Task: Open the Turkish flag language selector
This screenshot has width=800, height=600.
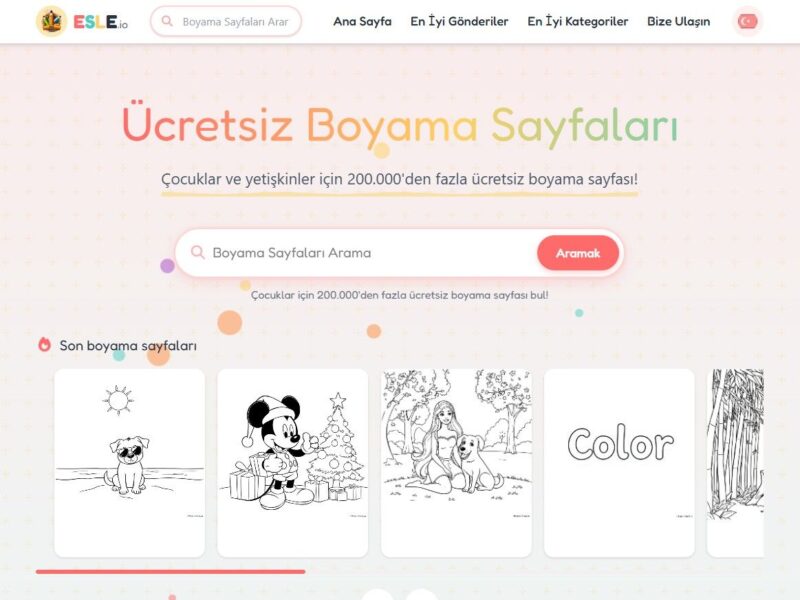Action: click(747, 21)
